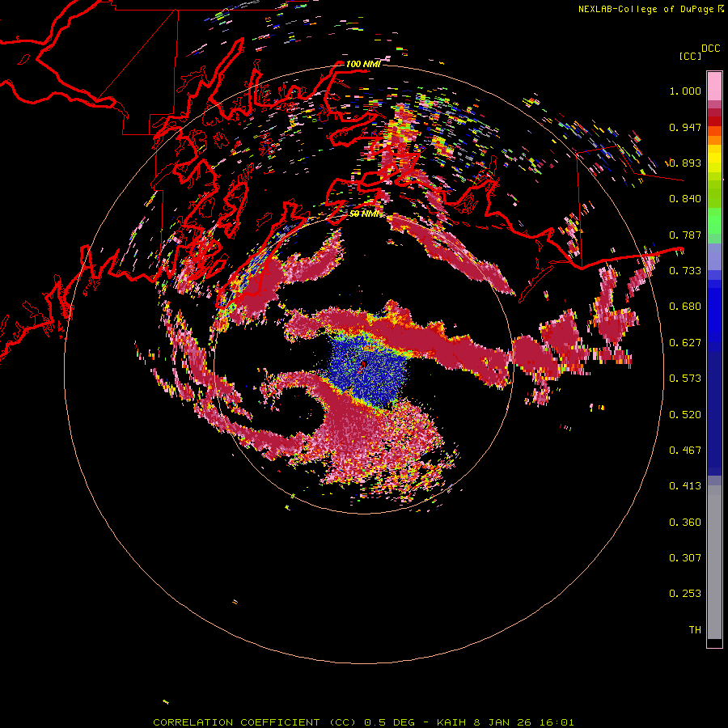728x728 pixels.
Task: Click the 0.733 scale value
Action: tap(685, 270)
